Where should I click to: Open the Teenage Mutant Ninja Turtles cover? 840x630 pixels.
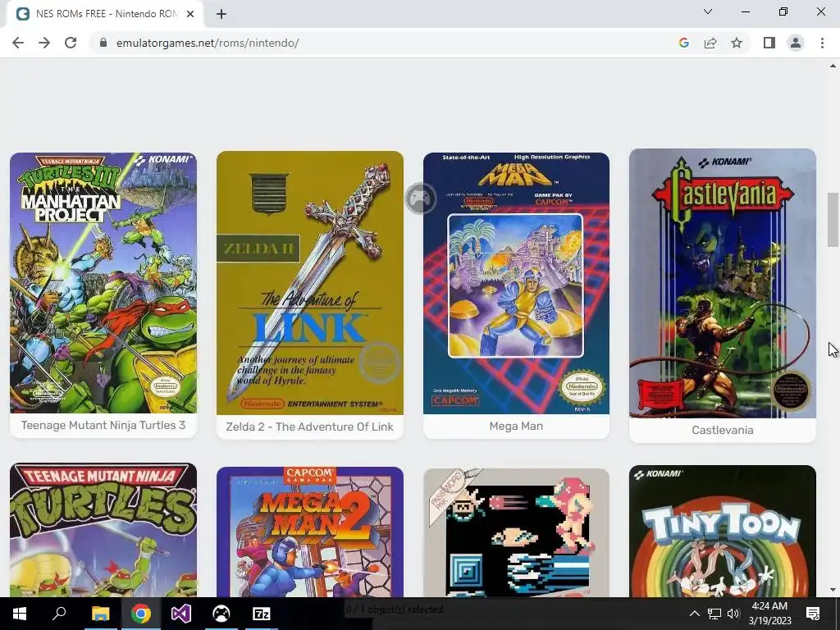tap(103, 530)
